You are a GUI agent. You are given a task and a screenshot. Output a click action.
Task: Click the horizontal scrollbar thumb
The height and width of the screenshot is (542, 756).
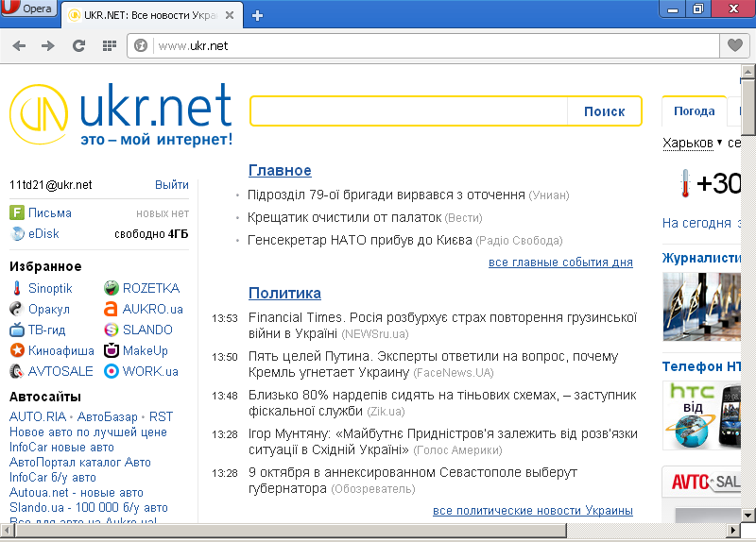click(291, 531)
